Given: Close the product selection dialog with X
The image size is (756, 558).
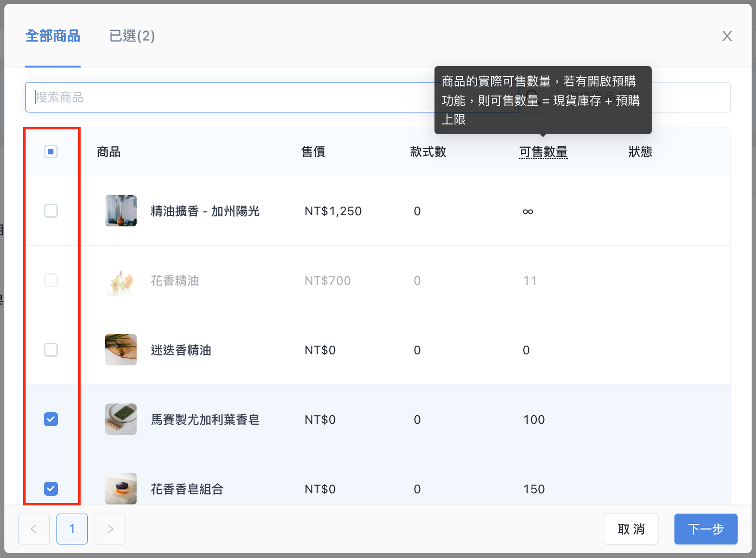Looking at the screenshot, I should click(727, 36).
